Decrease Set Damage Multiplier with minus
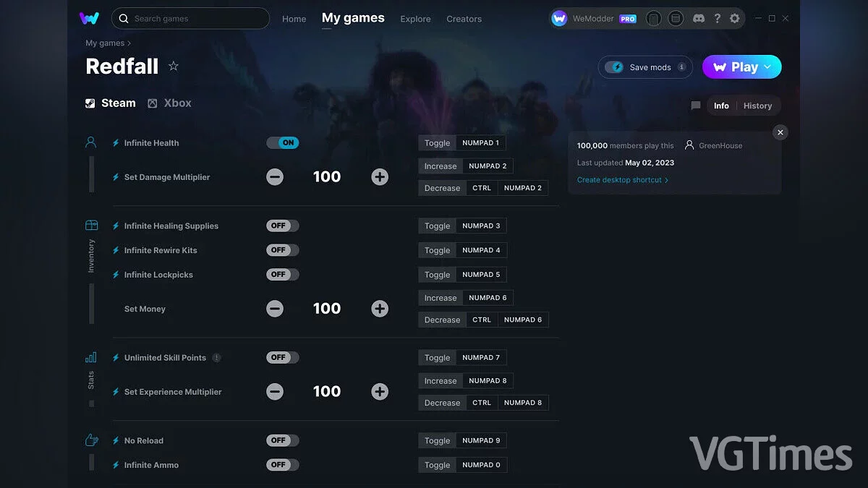Viewport: 868px width, 488px height. (275, 177)
